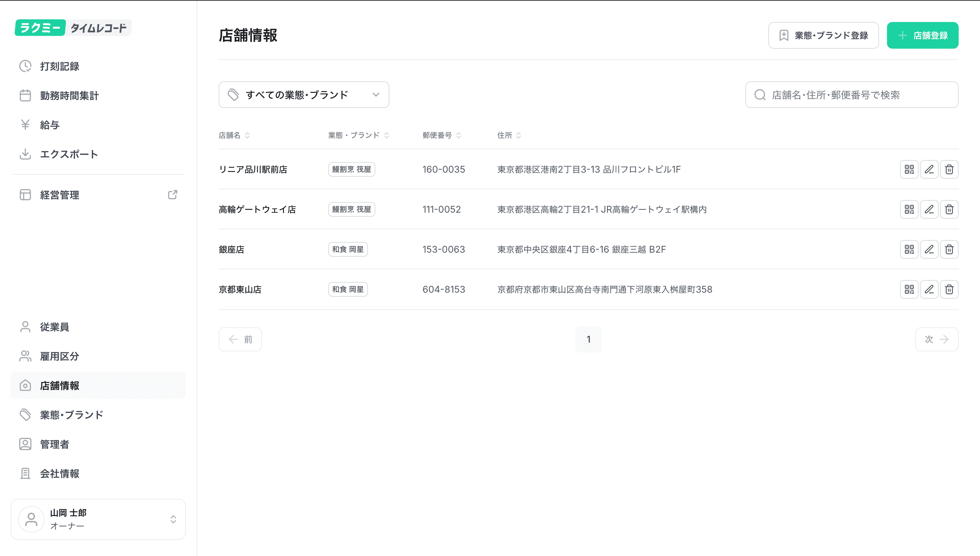This screenshot has height=556, width=980.
Task: Delete リニア品川駅前店 using trash icon
Action: tap(949, 169)
